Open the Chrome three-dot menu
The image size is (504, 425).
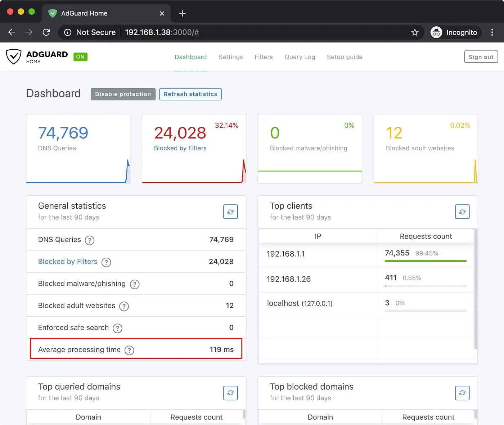click(x=492, y=32)
